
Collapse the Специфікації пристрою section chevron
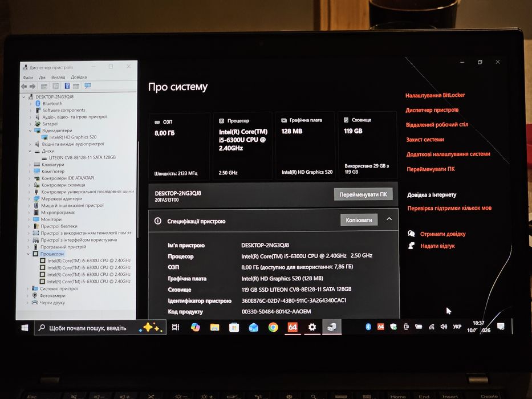click(x=389, y=219)
